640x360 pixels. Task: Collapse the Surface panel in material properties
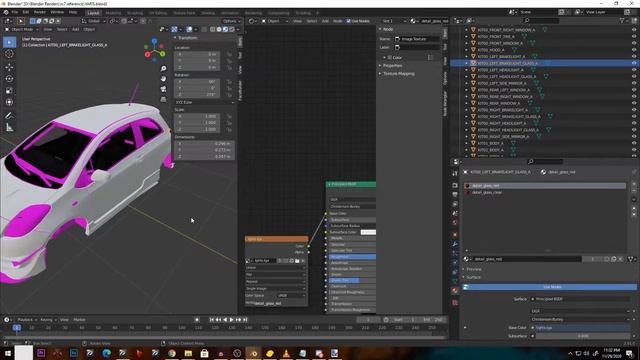point(473,277)
